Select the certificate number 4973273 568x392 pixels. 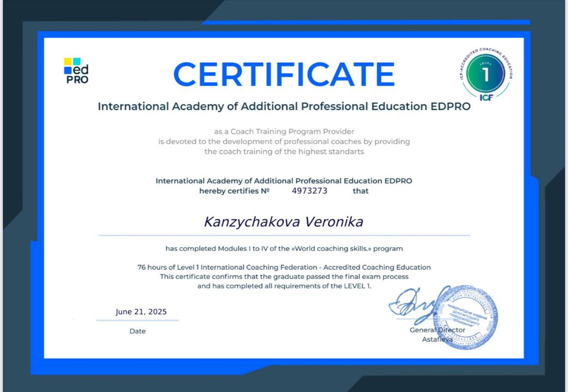click(309, 191)
